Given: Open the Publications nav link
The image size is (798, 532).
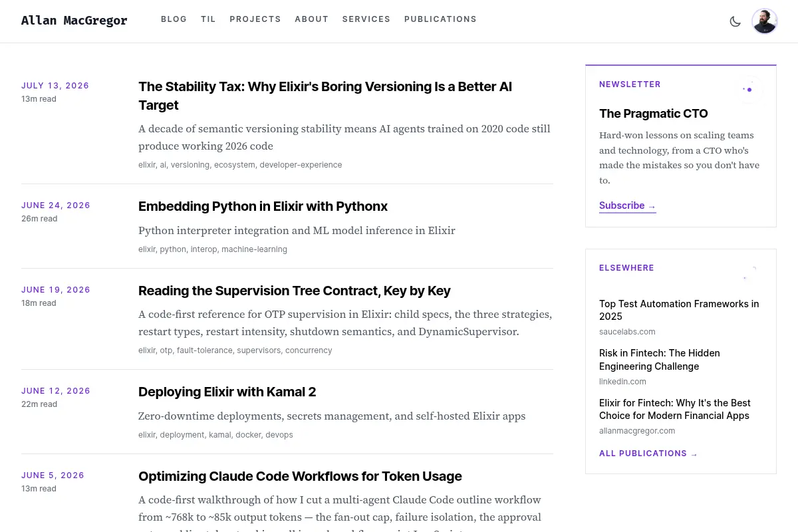Looking at the screenshot, I should (x=440, y=19).
